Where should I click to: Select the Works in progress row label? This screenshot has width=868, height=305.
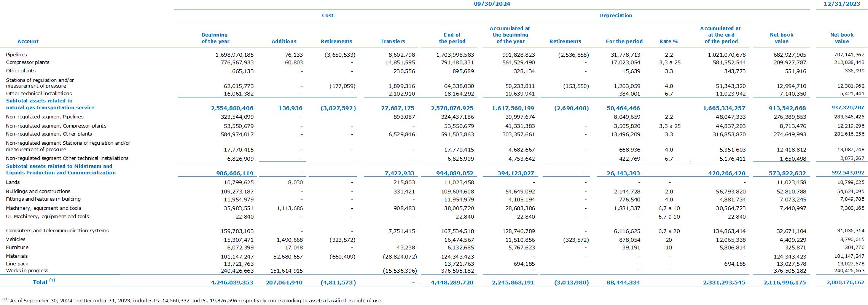click(27, 271)
